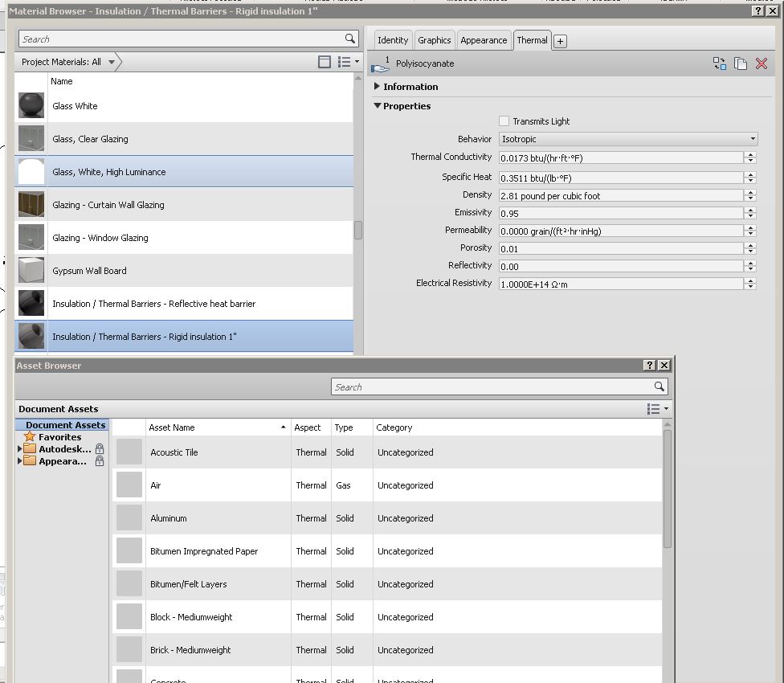Select the Favorites tree item
The image size is (784, 683).
[x=60, y=436]
